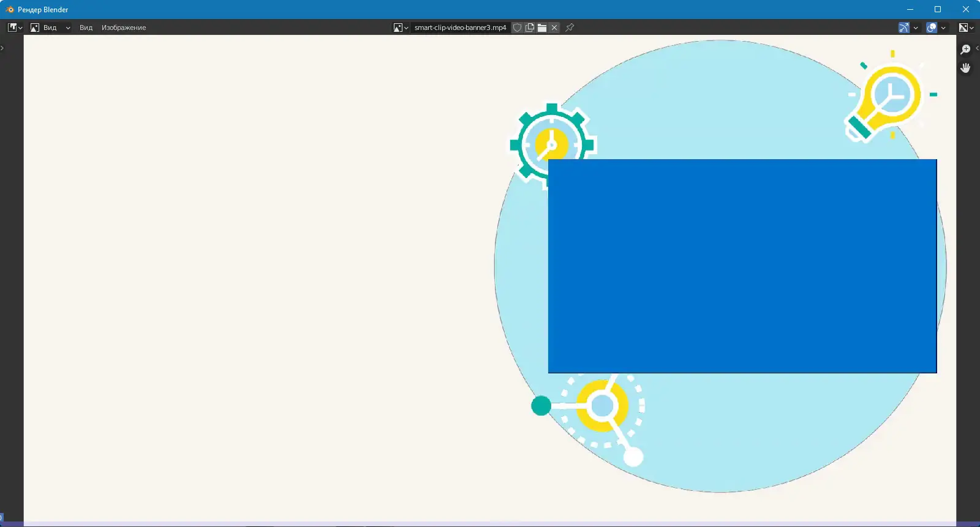Expand the left toolbar with the arrow
The image size is (980, 527).
[x=2, y=48]
